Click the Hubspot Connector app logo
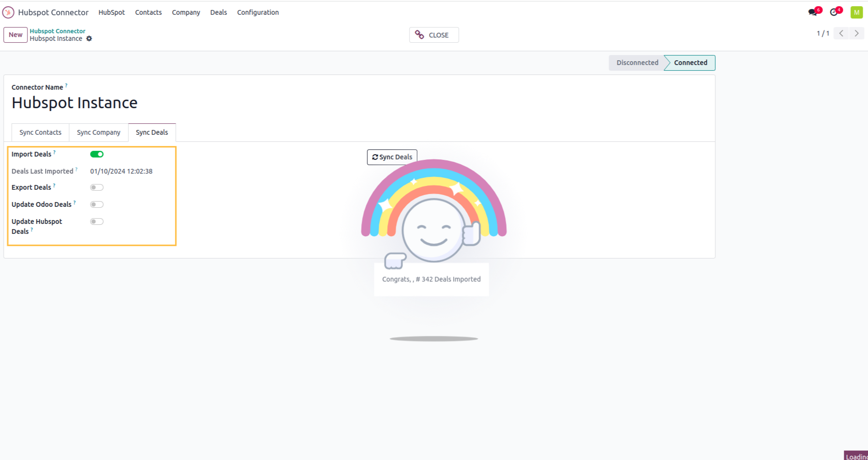Viewport: 868px width, 460px height. [x=8, y=12]
